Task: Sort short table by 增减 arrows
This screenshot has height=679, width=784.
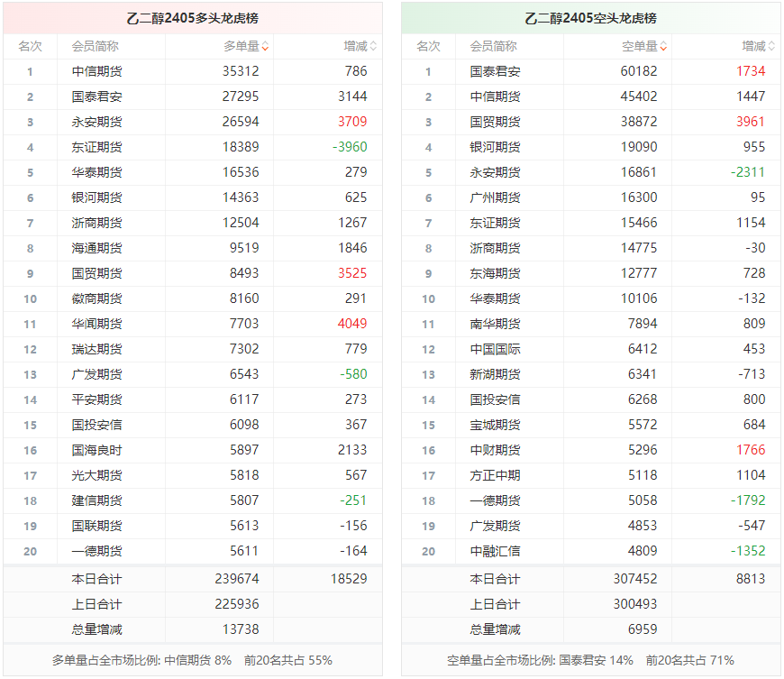Action: coord(771,47)
